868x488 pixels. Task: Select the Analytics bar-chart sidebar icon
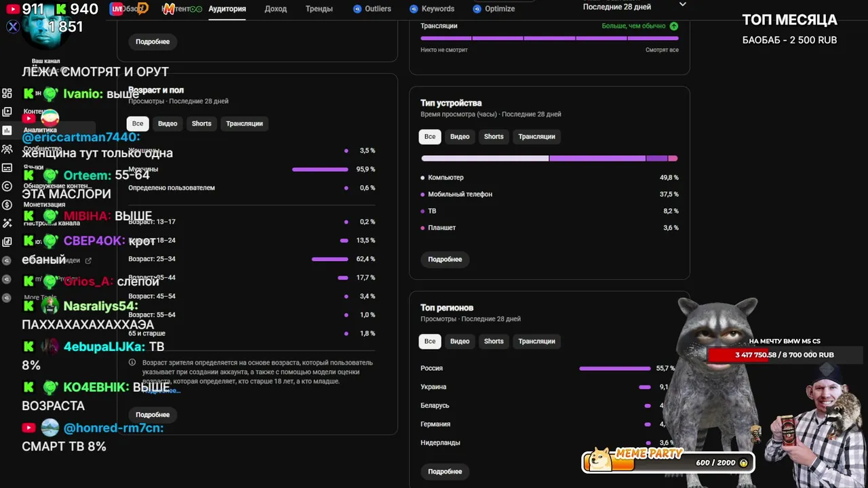pos(7,130)
